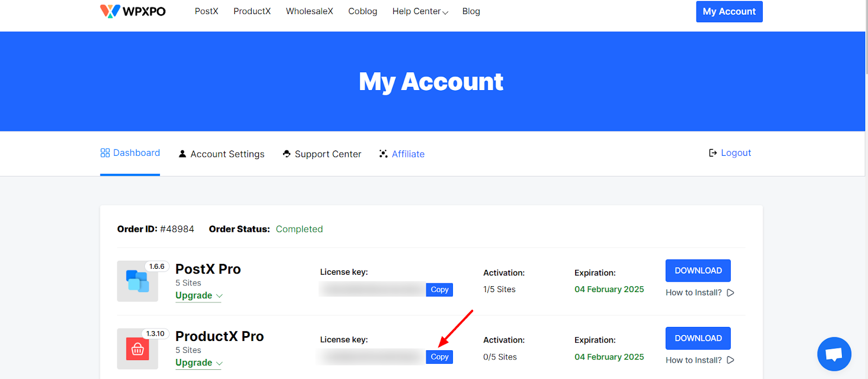
Task: Open the Blog navigation link
Action: click(x=471, y=11)
